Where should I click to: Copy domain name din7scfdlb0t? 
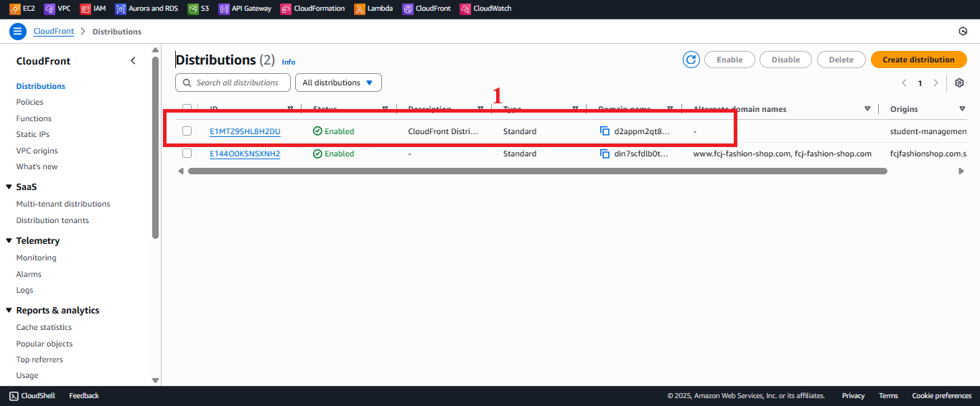605,154
